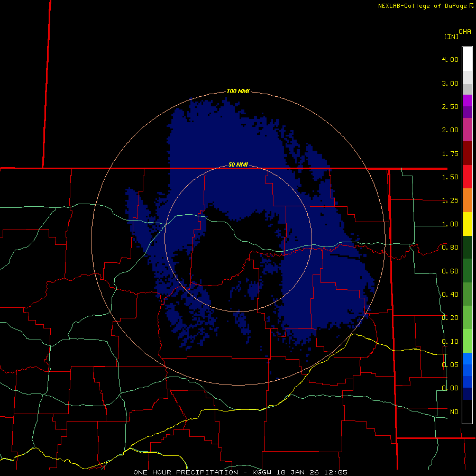Click the 0.80 legend value
The height and width of the screenshot is (476, 476).
click(450, 248)
